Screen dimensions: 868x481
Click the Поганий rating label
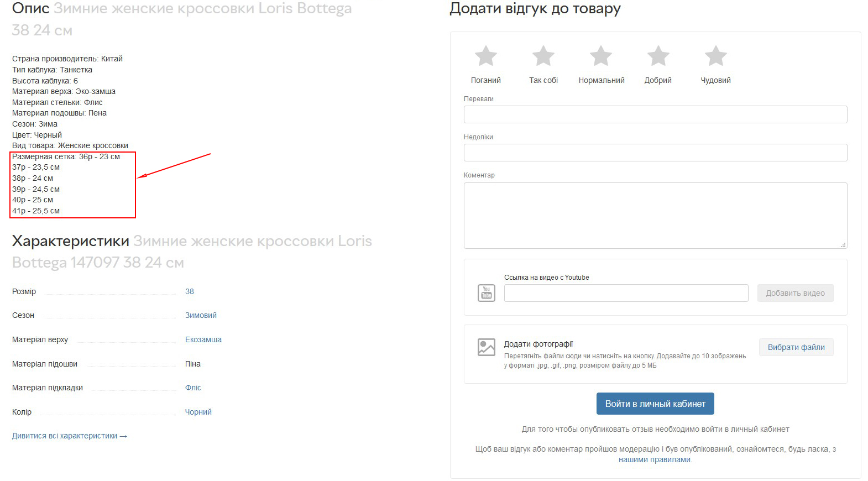(x=486, y=80)
